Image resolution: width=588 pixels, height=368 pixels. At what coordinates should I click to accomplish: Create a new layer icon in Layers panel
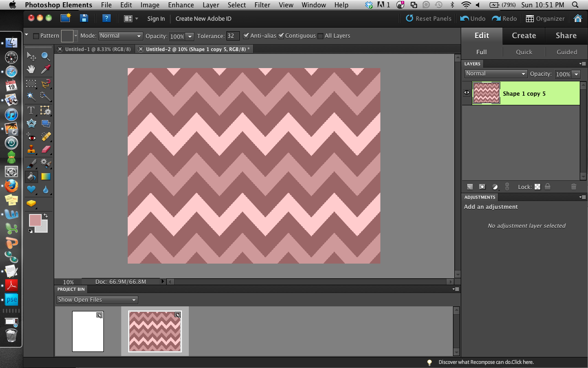point(469,187)
